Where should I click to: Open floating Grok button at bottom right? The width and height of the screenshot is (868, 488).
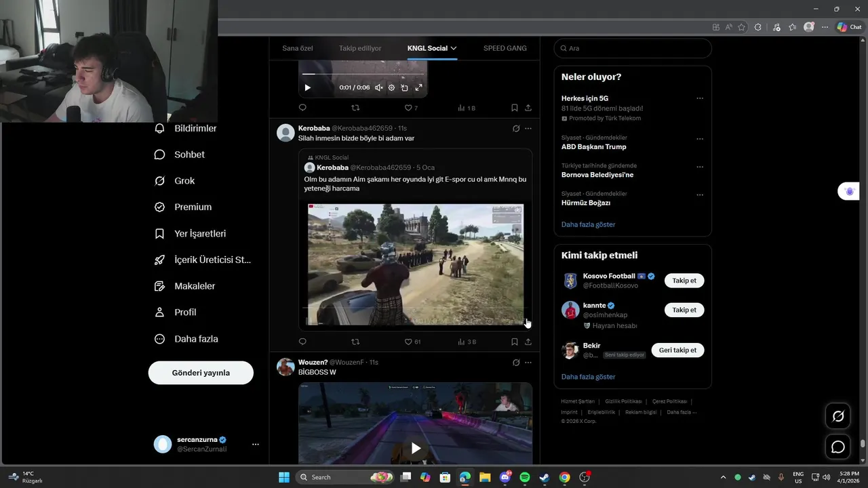pos(838,416)
